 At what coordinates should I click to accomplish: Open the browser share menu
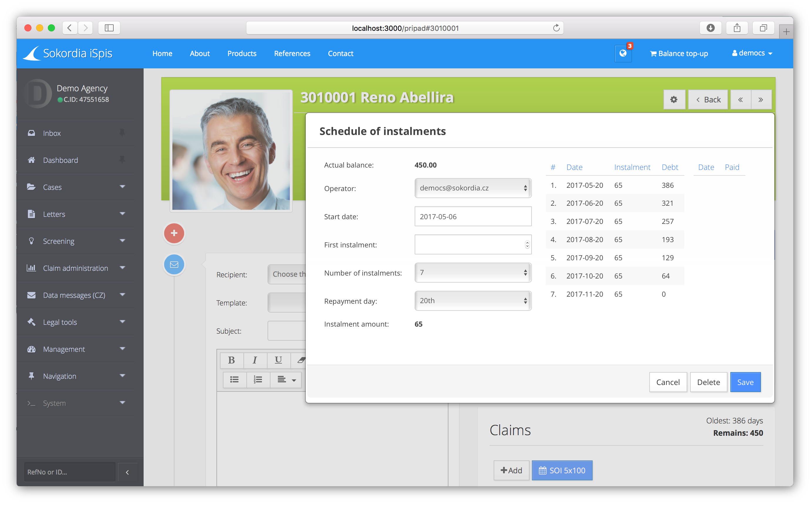737,28
